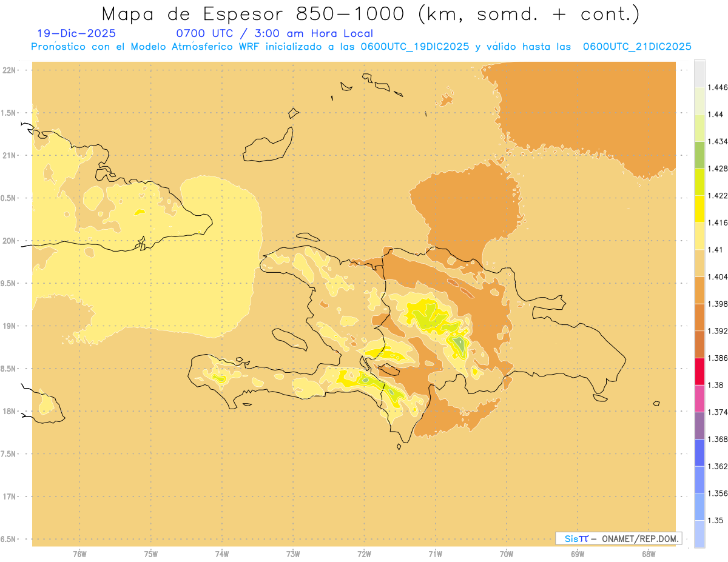This screenshot has width=728, height=562.
Task: Click the 20N latitude label
Action: point(10,241)
